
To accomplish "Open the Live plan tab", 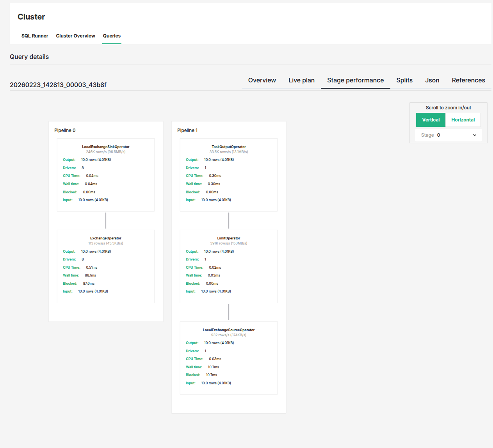I will click(x=301, y=80).
